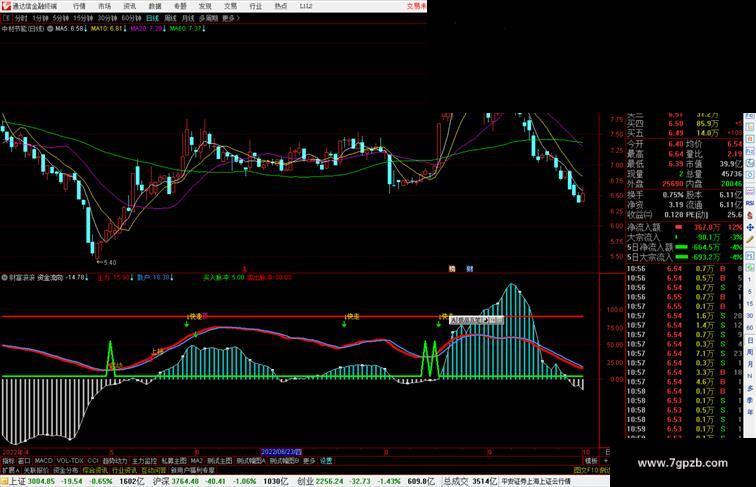Select the MA2 indicator tab
Image resolution: width=756 pixels, height=487 pixels.
[x=196, y=461]
